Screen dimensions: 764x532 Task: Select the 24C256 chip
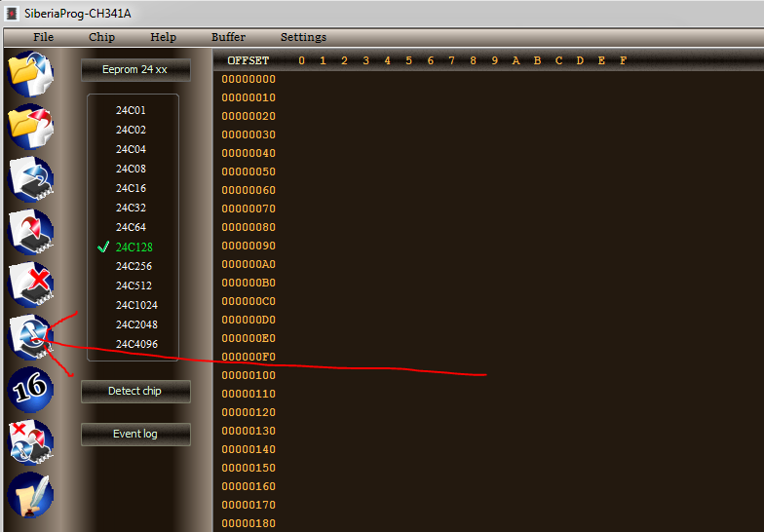click(134, 266)
